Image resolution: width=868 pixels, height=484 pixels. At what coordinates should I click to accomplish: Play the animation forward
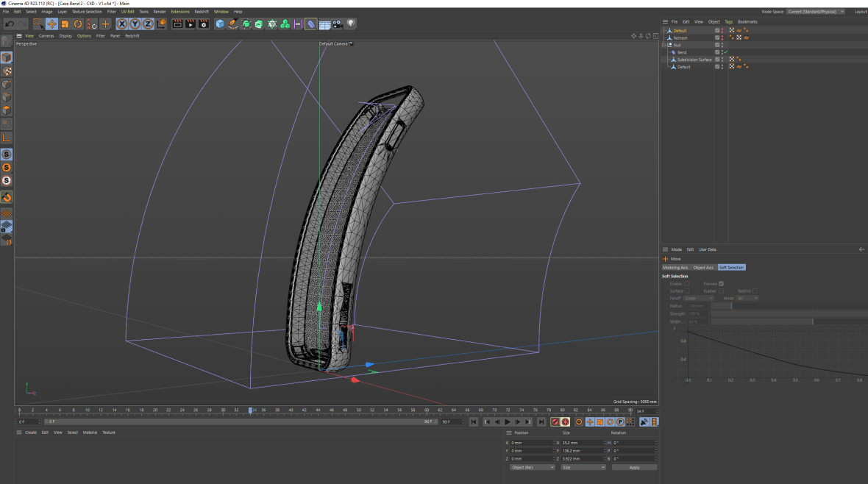pyautogui.click(x=508, y=421)
